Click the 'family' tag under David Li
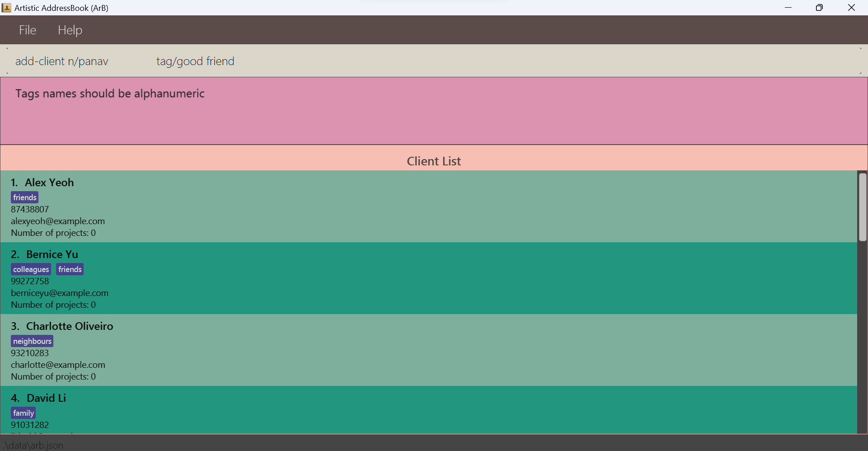The image size is (868, 451). point(24,413)
